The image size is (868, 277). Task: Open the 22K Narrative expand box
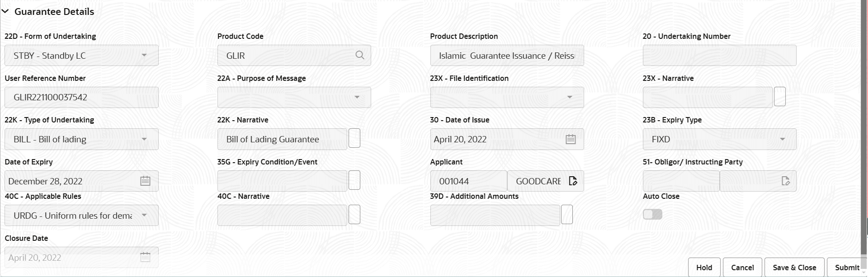pos(354,138)
